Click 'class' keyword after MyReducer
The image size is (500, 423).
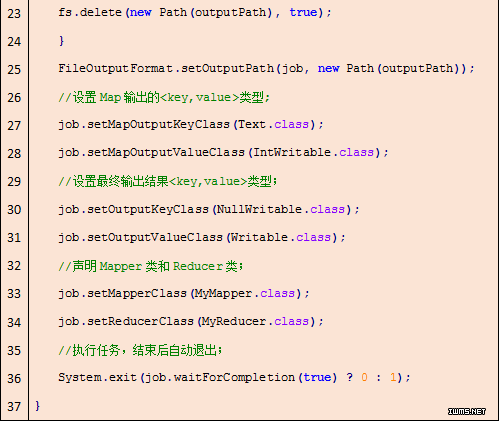(x=291, y=322)
